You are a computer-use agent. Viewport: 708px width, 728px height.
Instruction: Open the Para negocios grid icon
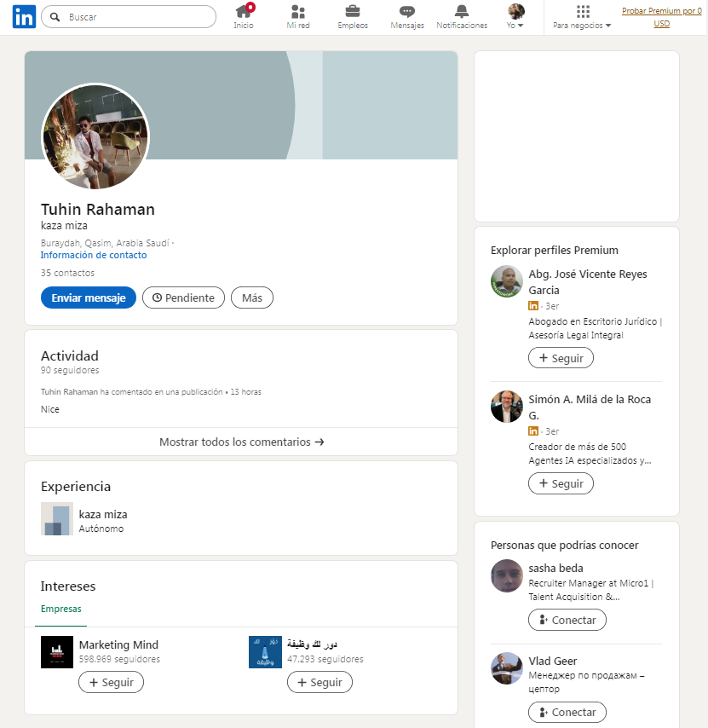point(583,11)
